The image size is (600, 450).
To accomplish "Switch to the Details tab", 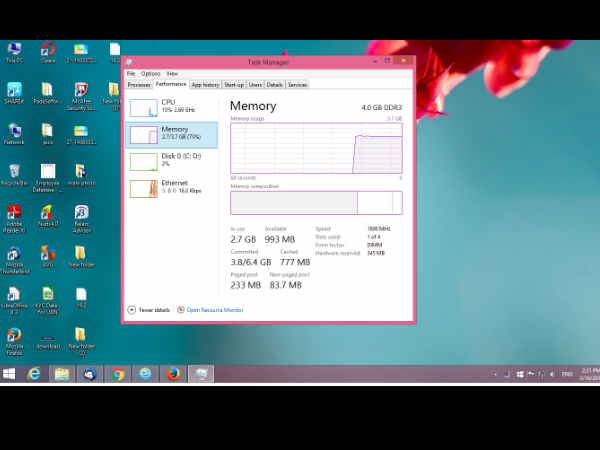I will tap(274, 85).
